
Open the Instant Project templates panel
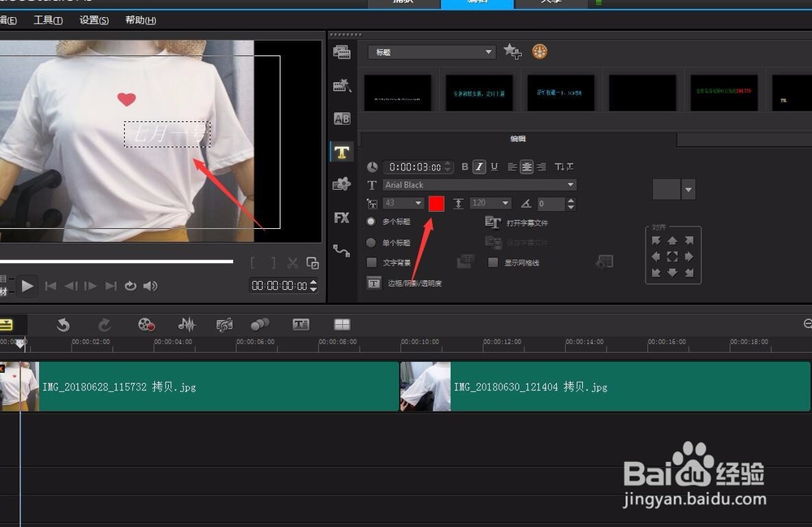coord(342,85)
